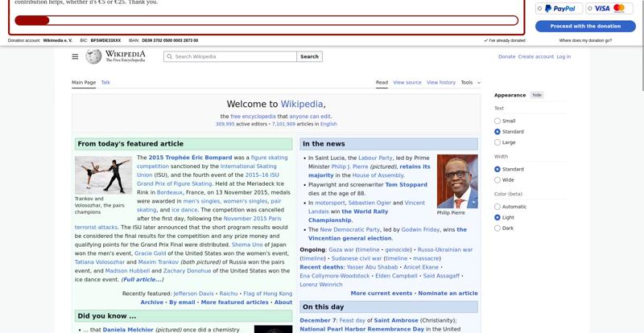
Task: Hide the Appearance panel
Action: coord(537,95)
